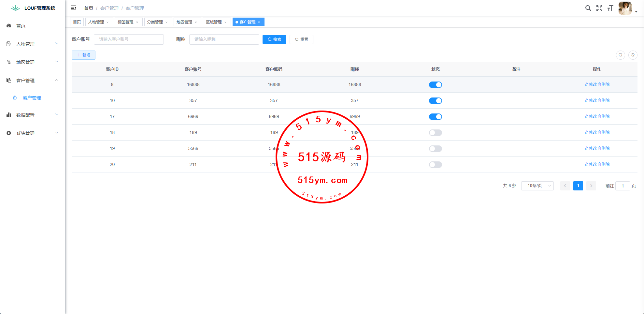Screen dimensions: 644x314
Task: Click the 新增 add button
Action: click(x=83, y=55)
